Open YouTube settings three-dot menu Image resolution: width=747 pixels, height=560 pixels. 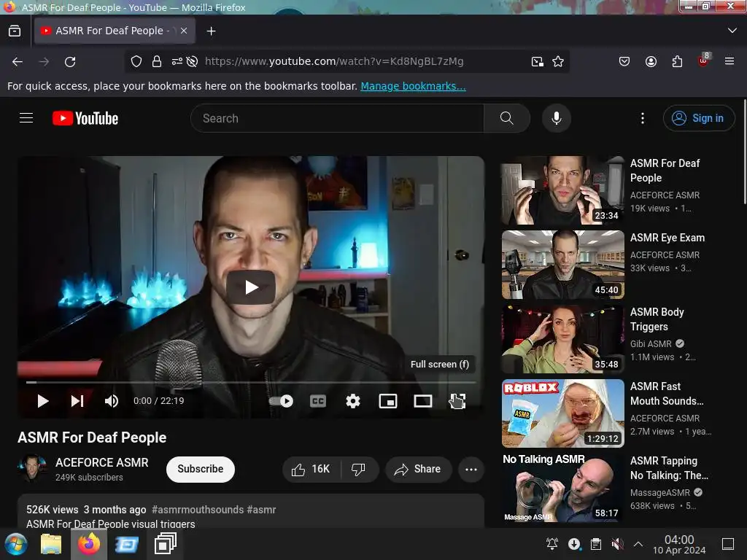(643, 118)
